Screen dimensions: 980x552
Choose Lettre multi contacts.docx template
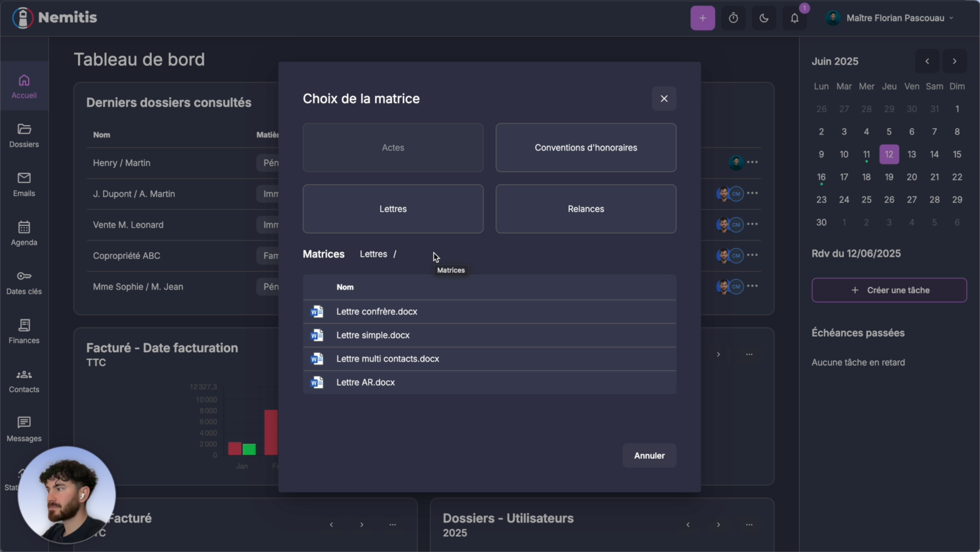(x=489, y=359)
